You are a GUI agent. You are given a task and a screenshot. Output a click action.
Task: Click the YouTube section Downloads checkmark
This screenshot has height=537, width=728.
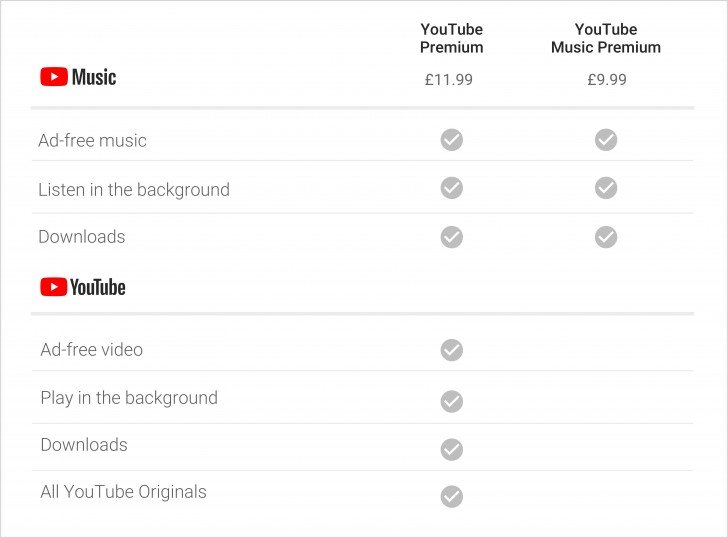pos(452,450)
